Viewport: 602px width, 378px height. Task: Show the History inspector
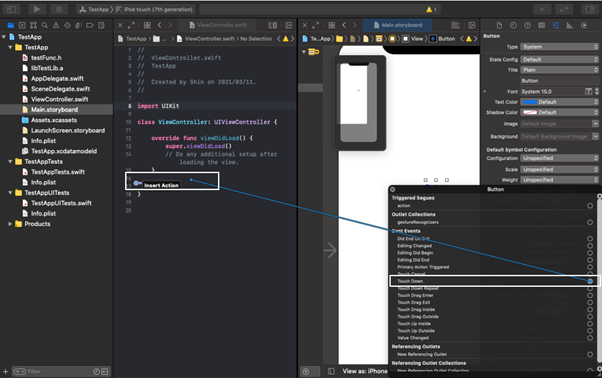[513, 25]
